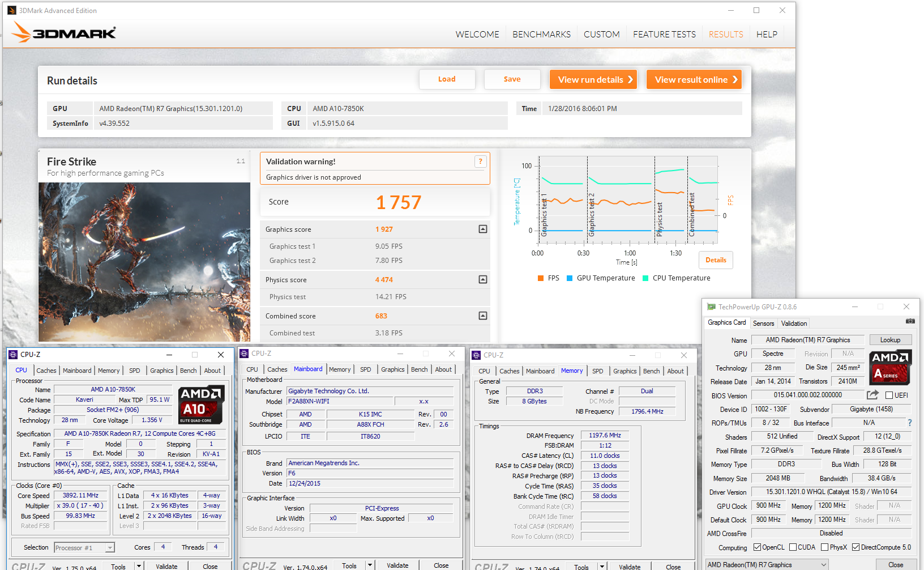This screenshot has height=570, width=924.
Task: Open Processor #1 selection dropdown in CPU-Z
Action: click(84, 547)
